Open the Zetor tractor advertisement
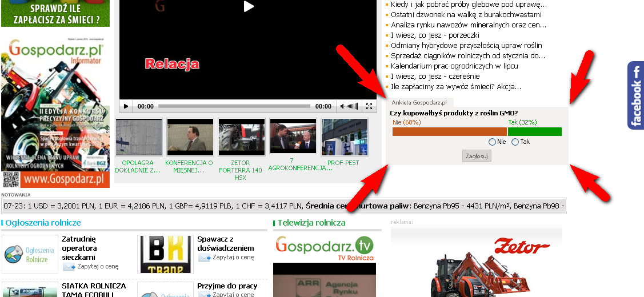Image resolution: width=644 pixels, height=297 pixels. click(477, 262)
